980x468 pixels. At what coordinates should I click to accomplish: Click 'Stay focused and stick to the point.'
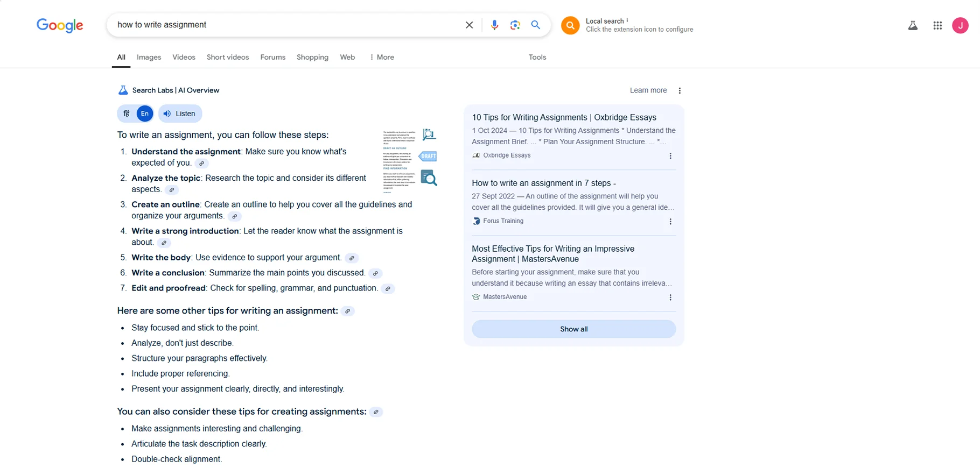(195, 328)
